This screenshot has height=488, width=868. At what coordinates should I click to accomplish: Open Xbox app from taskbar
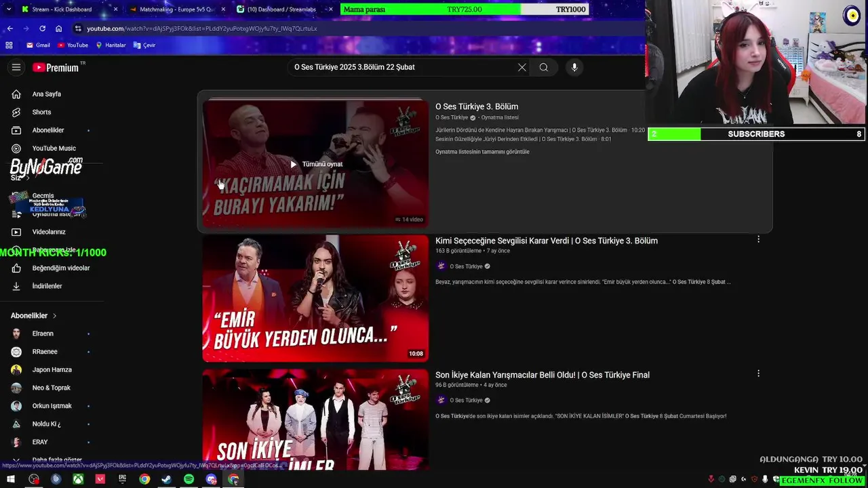click(x=78, y=479)
